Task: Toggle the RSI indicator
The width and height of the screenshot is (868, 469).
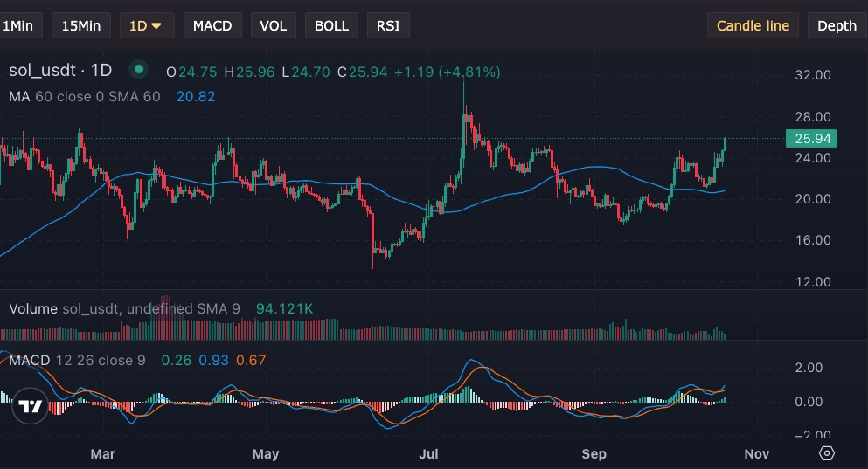Action: tap(388, 26)
